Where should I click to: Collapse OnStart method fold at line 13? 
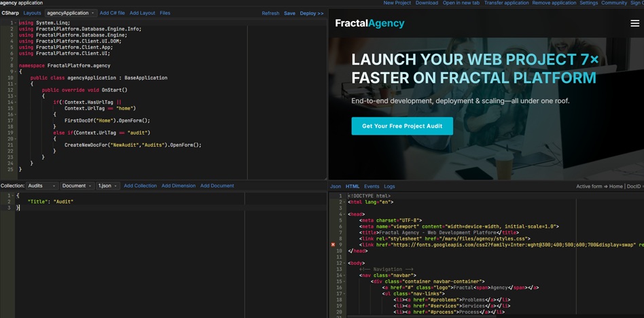[16, 96]
